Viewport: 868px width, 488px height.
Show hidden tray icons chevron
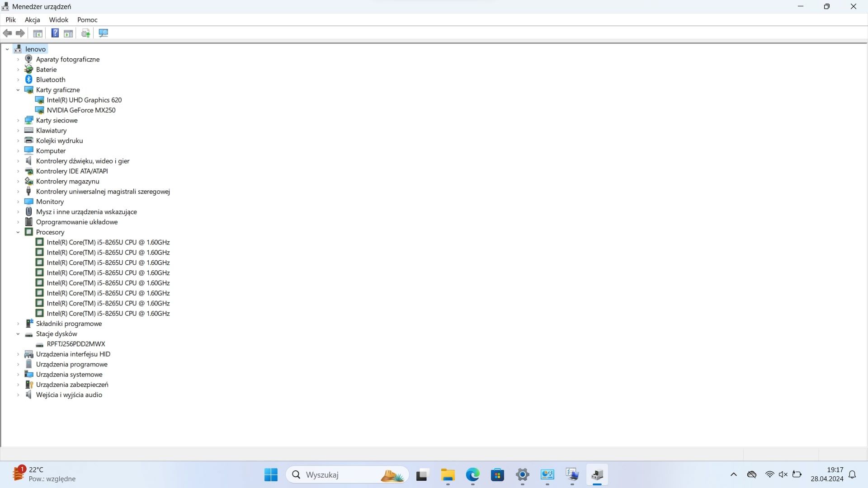(734, 474)
